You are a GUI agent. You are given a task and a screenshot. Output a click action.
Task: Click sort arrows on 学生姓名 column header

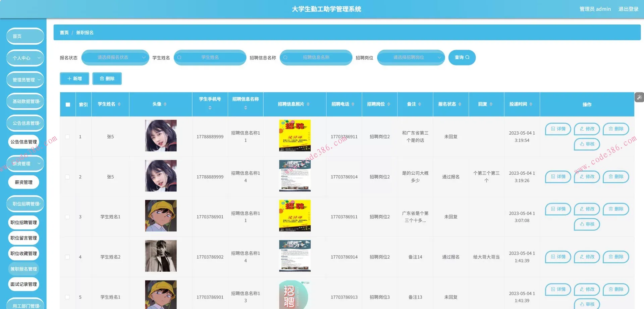(x=120, y=104)
